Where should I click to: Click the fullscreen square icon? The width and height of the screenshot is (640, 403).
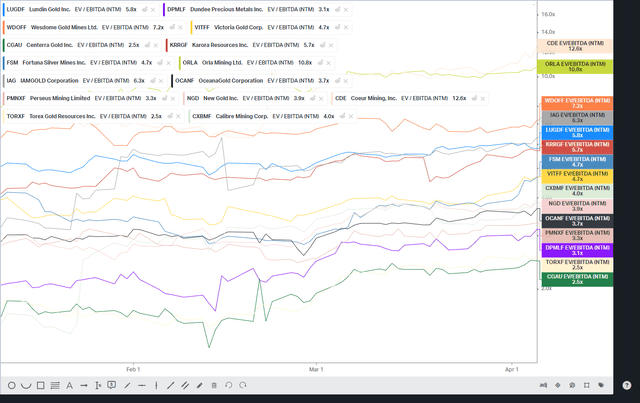(587, 385)
